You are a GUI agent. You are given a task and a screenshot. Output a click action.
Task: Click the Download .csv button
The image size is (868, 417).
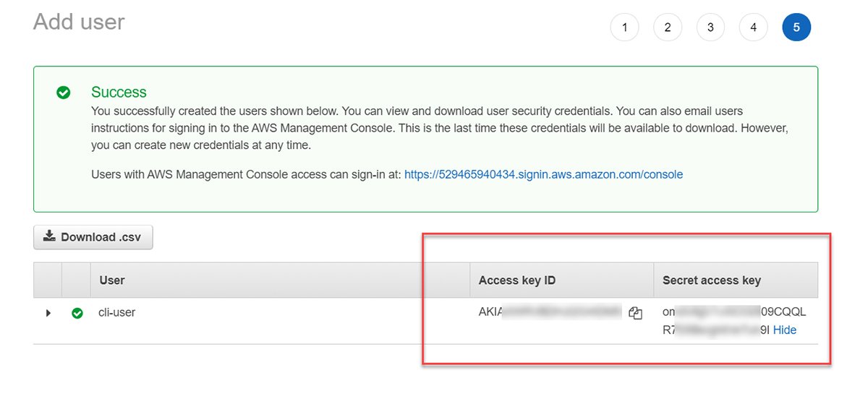pos(93,237)
